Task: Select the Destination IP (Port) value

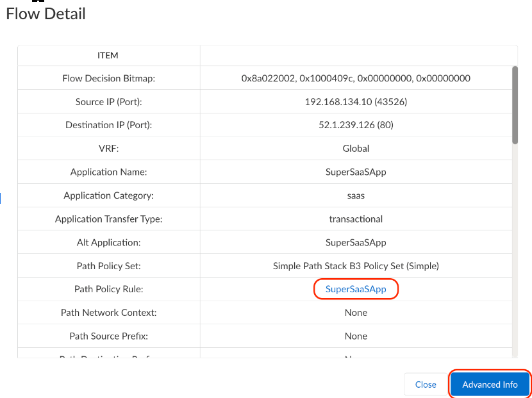Action: [x=356, y=125]
